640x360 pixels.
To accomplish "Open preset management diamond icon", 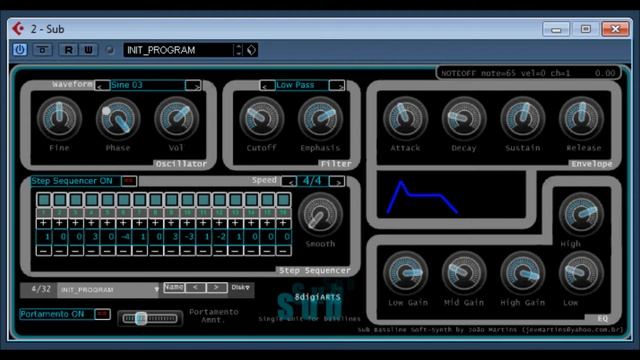I will click(251, 50).
